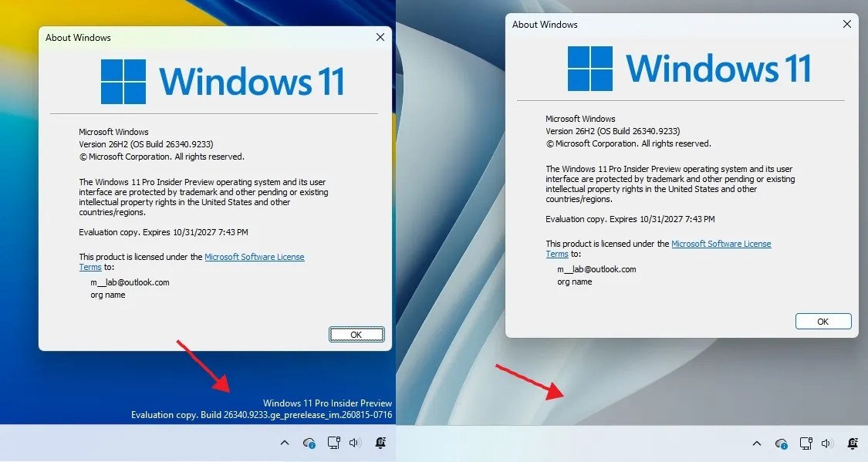Click 'org name' in the blue-wallpaper dialog
The image size is (868, 462).
[108, 295]
